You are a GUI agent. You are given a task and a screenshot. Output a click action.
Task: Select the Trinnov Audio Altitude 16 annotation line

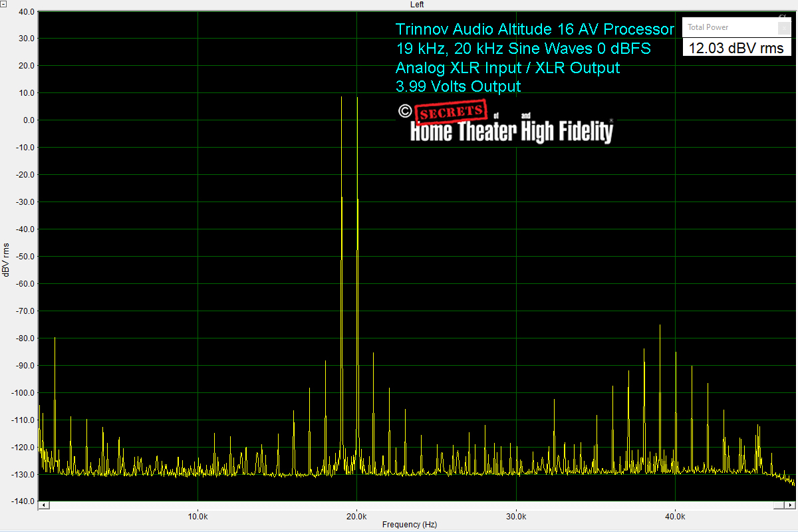coord(535,29)
